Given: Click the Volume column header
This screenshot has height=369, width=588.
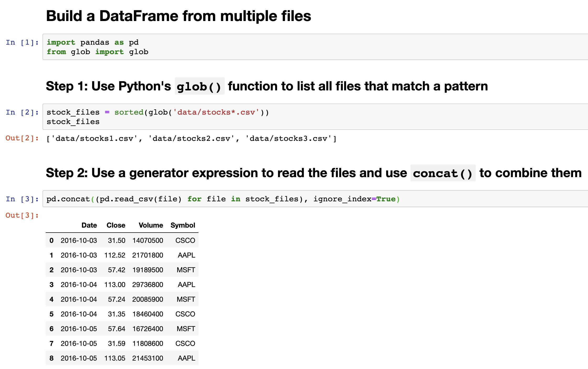Looking at the screenshot, I should (x=151, y=225).
